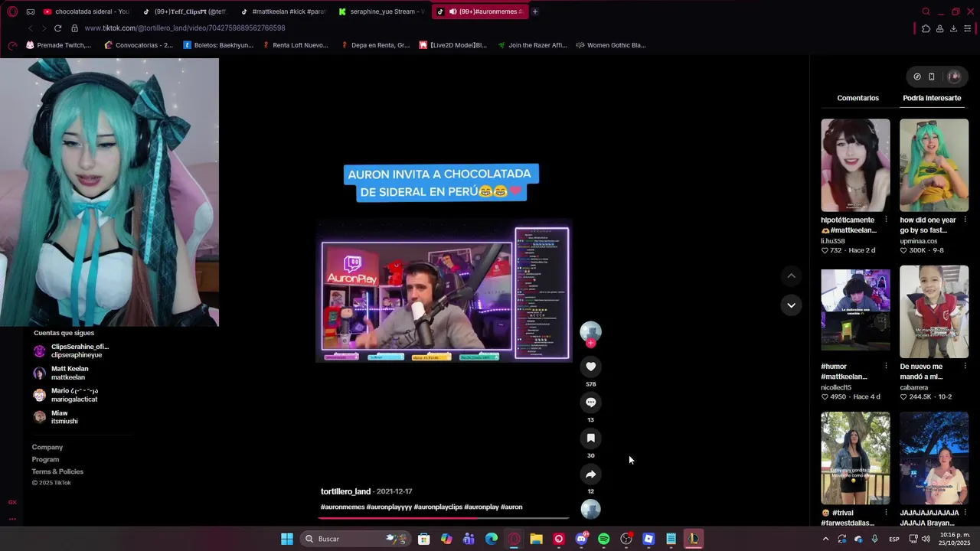Like the video with the heart icon
Image resolution: width=980 pixels, height=551 pixels.
[590, 367]
